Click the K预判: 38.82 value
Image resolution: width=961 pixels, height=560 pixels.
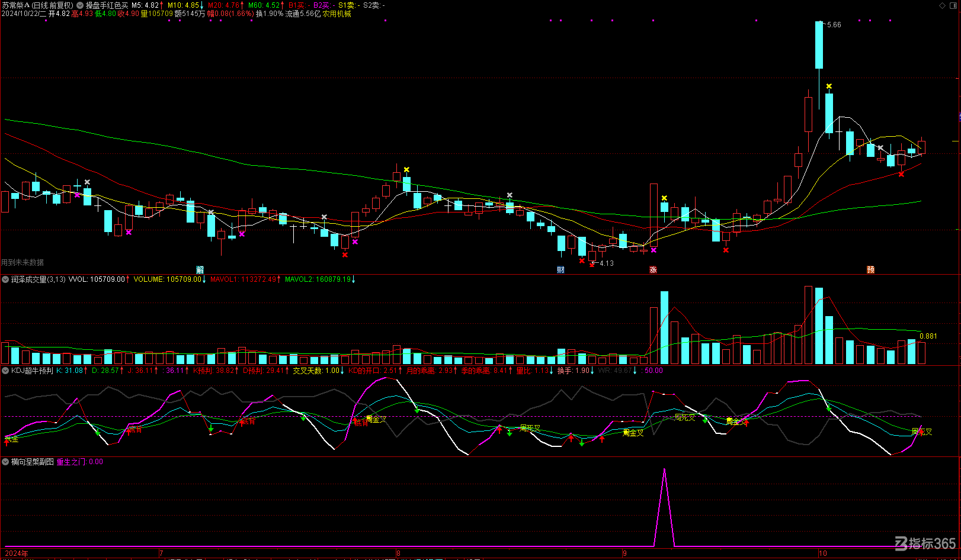[214, 371]
